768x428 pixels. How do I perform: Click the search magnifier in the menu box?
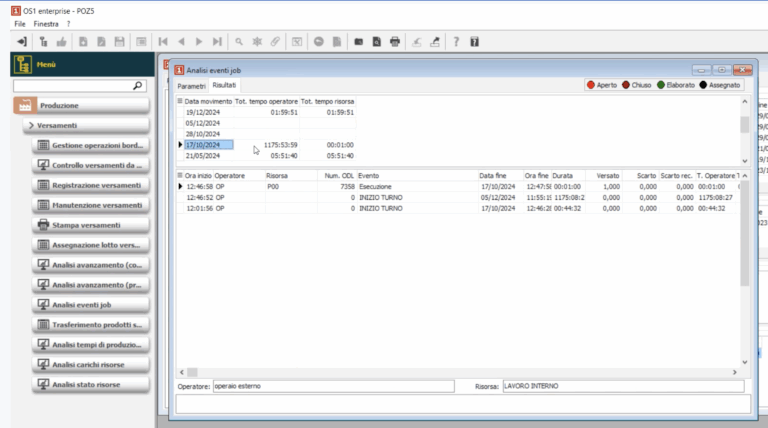pyautogui.click(x=138, y=86)
